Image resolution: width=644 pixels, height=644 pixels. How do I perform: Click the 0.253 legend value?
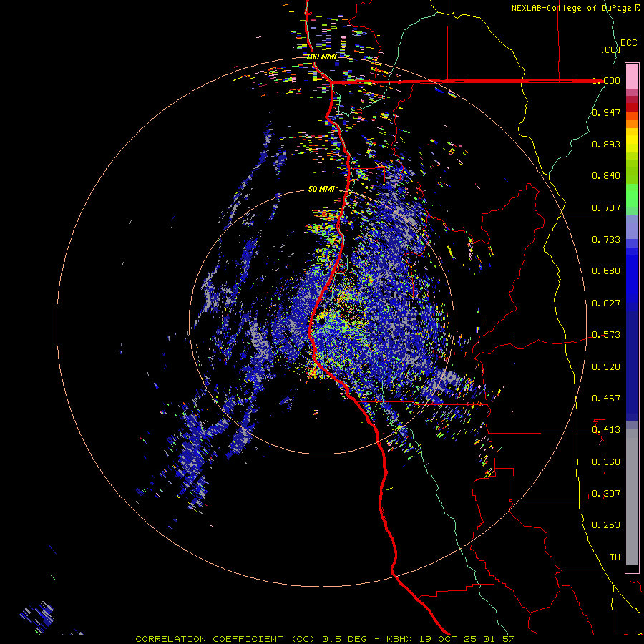point(606,525)
